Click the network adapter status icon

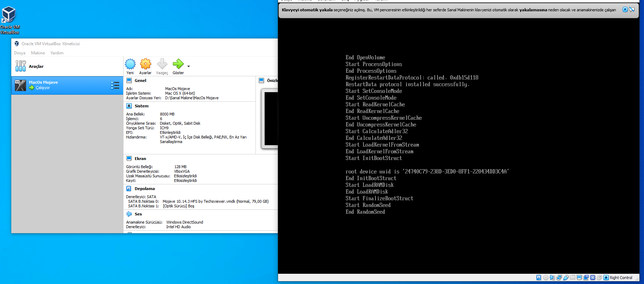559,278
